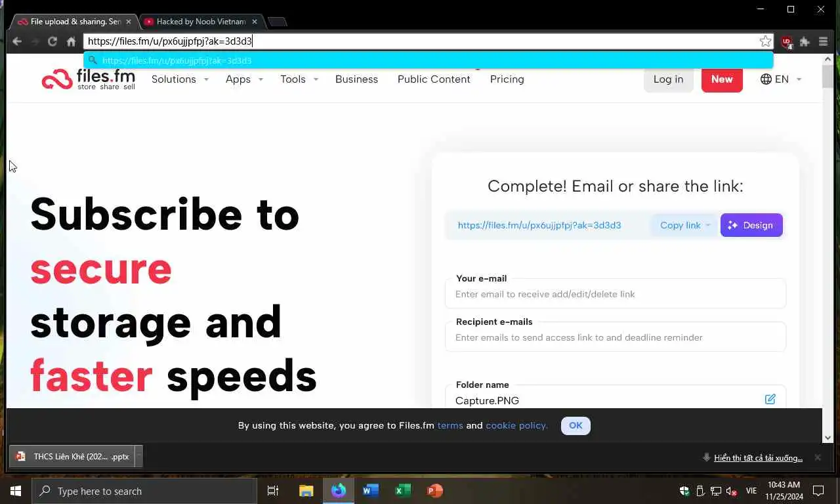Screen dimensions: 840x504
Task: Close the File upload & sharing tab
Action: point(129,22)
